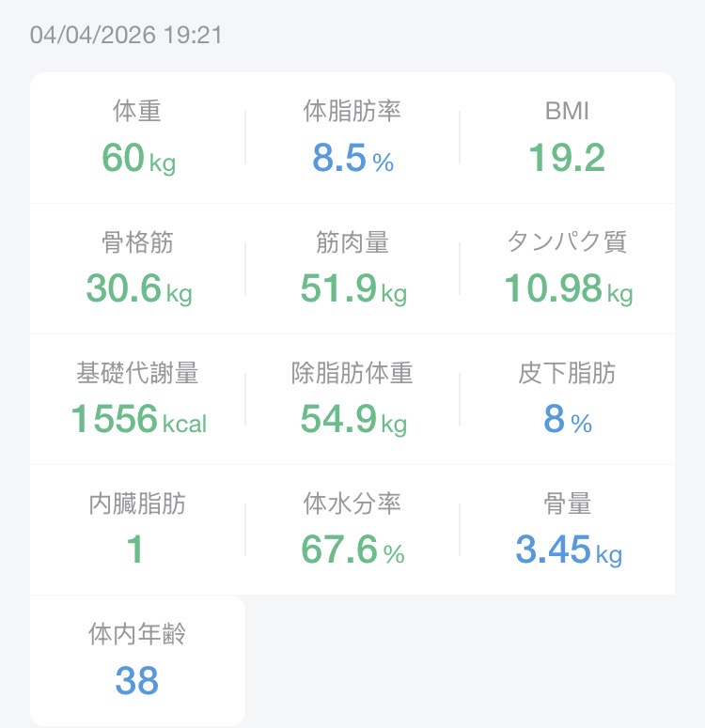Click the 1556 kcal value

(x=138, y=421)
